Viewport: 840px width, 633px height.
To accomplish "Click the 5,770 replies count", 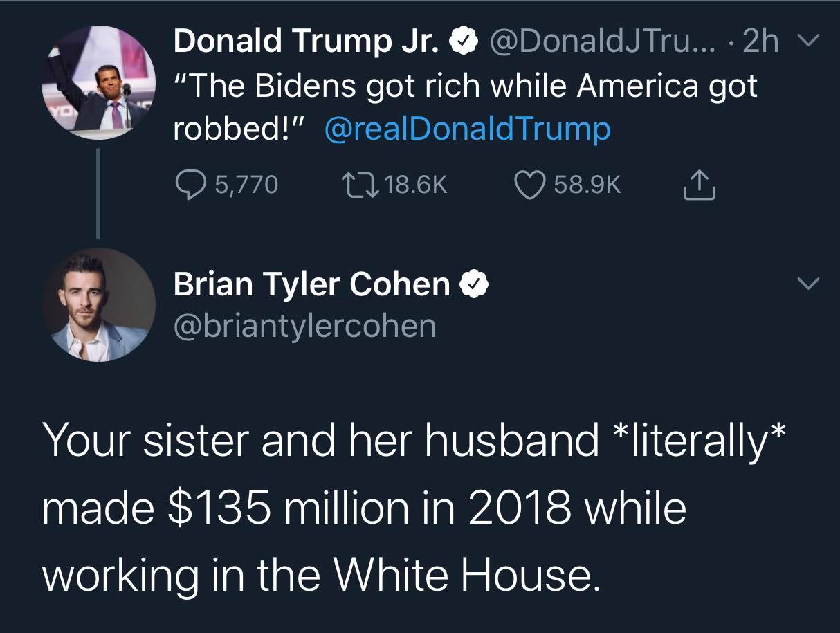I will [x=247, y=184].
